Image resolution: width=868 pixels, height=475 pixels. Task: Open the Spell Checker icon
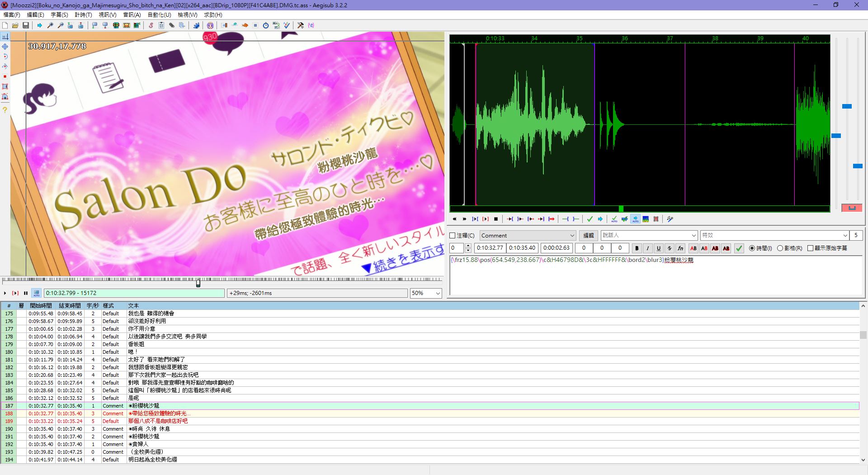point(287,25)
